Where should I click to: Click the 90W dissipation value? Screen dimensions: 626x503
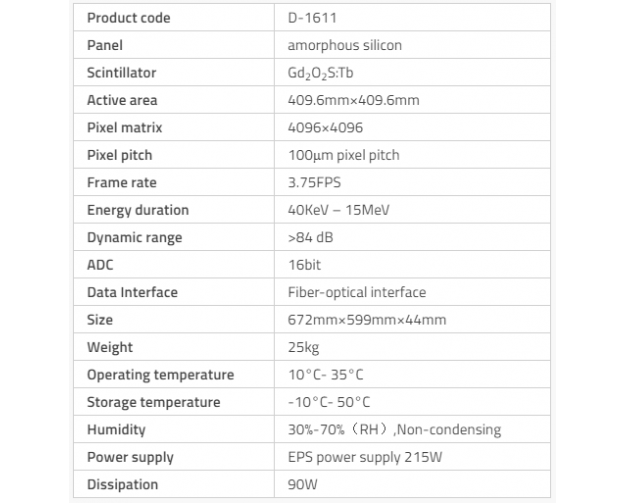pos(302,484)
